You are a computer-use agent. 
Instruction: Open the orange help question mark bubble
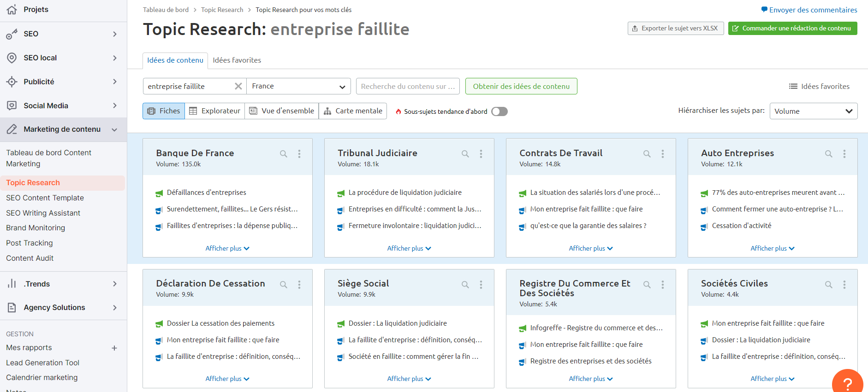tap(848, 382)
